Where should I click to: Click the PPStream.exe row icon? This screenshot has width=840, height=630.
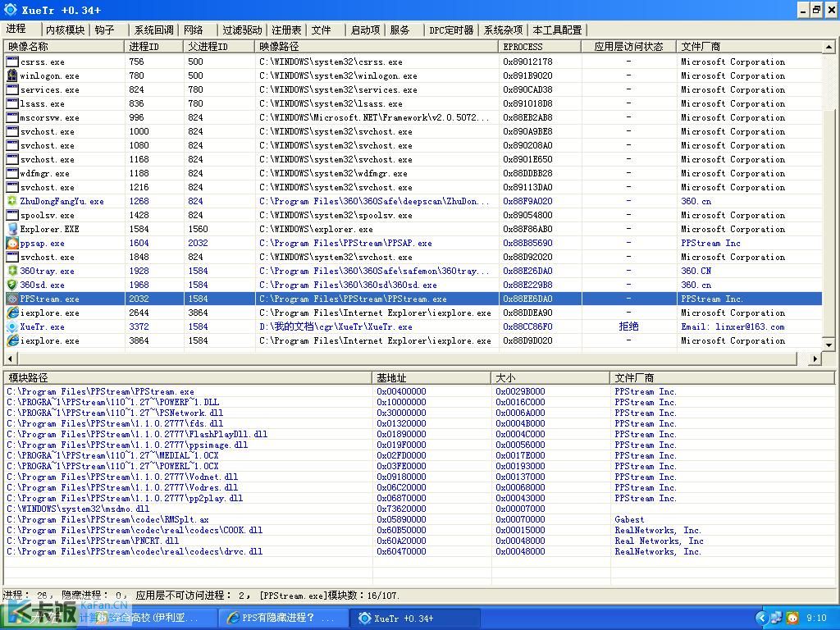(x=11, y=299)
